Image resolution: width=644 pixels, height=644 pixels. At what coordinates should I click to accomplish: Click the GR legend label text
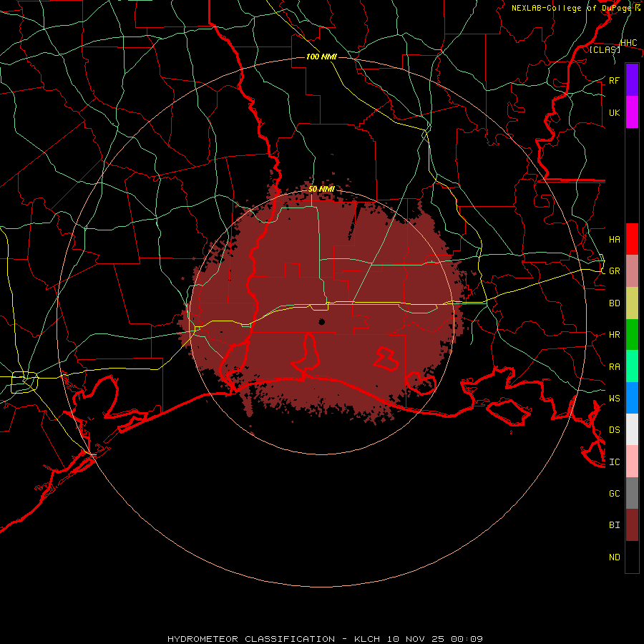615,271
